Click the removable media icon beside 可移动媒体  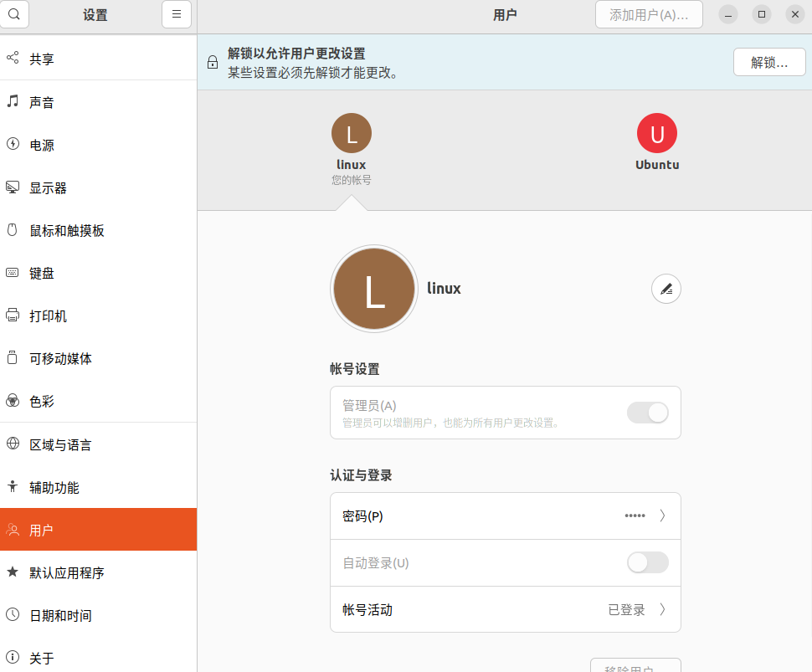pos(13,357)
